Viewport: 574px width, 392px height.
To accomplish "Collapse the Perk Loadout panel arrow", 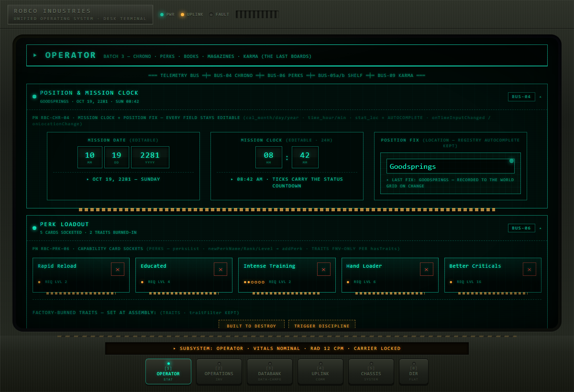I will [541, 228].
